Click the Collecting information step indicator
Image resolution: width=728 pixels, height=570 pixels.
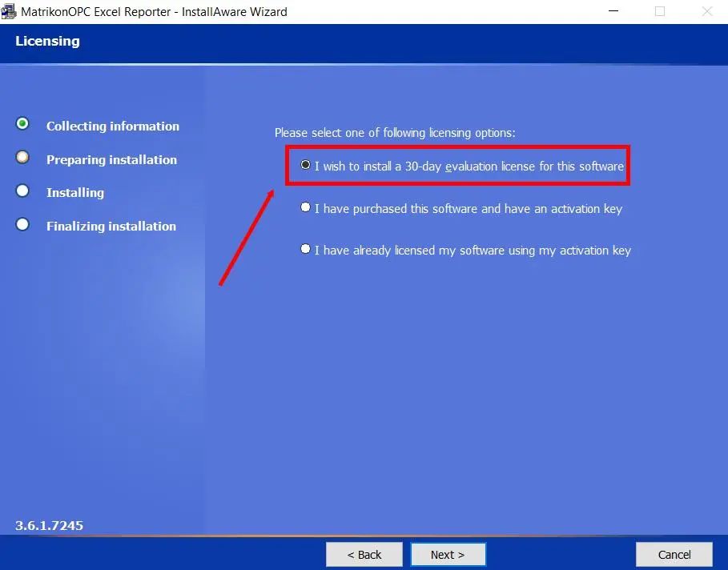click(x=22, y=124)
